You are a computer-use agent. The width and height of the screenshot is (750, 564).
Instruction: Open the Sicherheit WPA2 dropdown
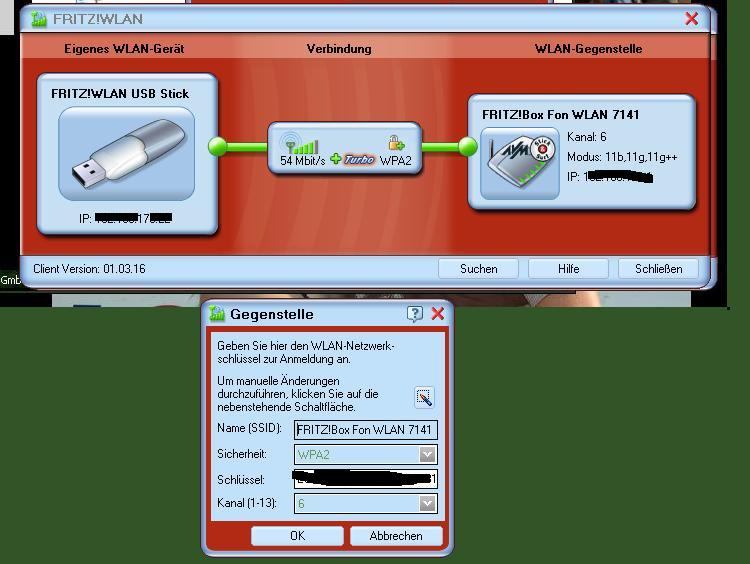[427, 454]
